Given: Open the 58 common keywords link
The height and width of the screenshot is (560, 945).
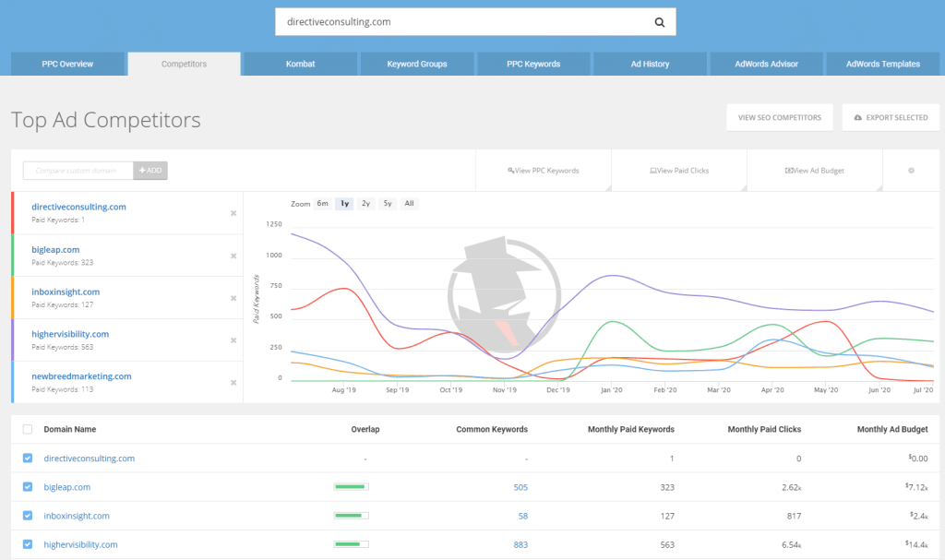Looking at the screenshot, I should click(523, 516).
